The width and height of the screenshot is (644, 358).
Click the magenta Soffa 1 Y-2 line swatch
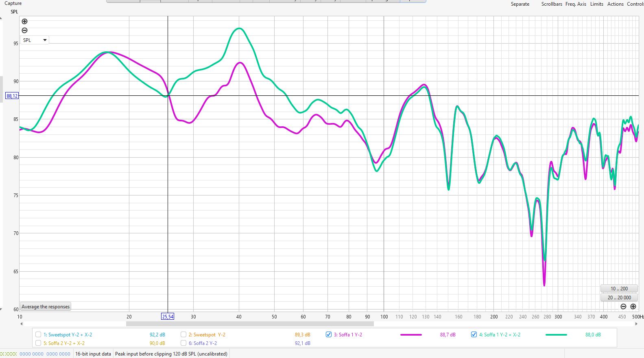(x=411, y=335)
